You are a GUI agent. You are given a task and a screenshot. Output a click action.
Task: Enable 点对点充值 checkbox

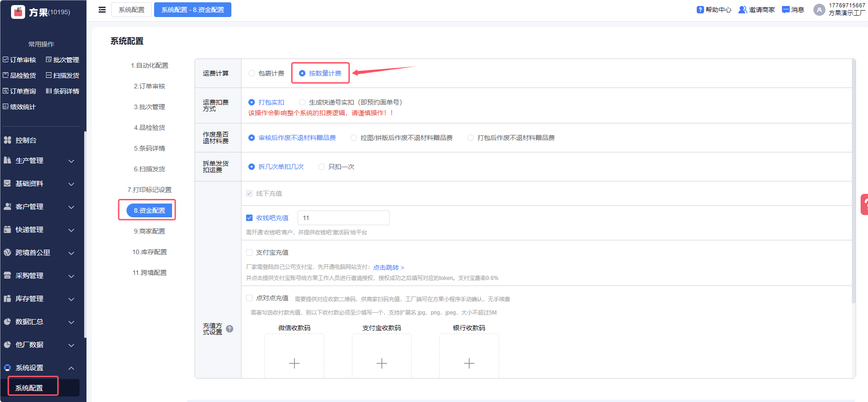pyautogui.click(x=249, y=298)
